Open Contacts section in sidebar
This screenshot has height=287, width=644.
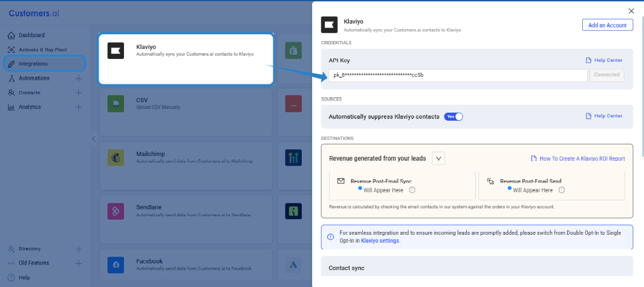point(29,93)
